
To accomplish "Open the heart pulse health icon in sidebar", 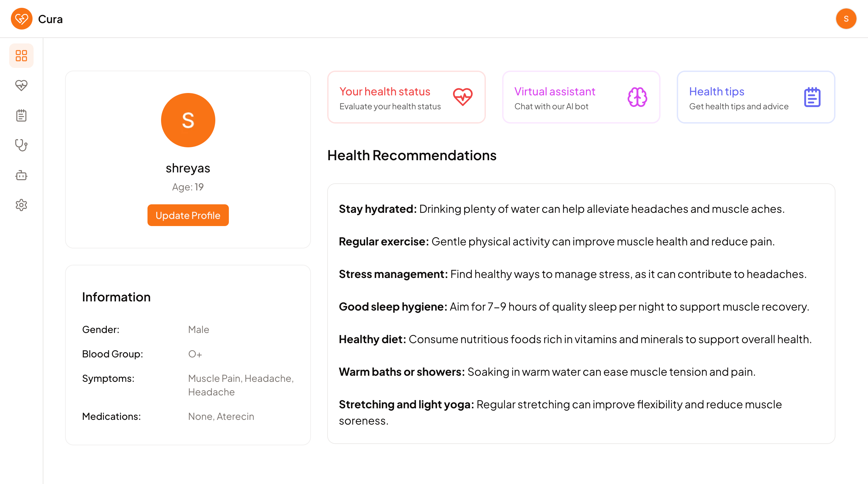I will [21, 86].
